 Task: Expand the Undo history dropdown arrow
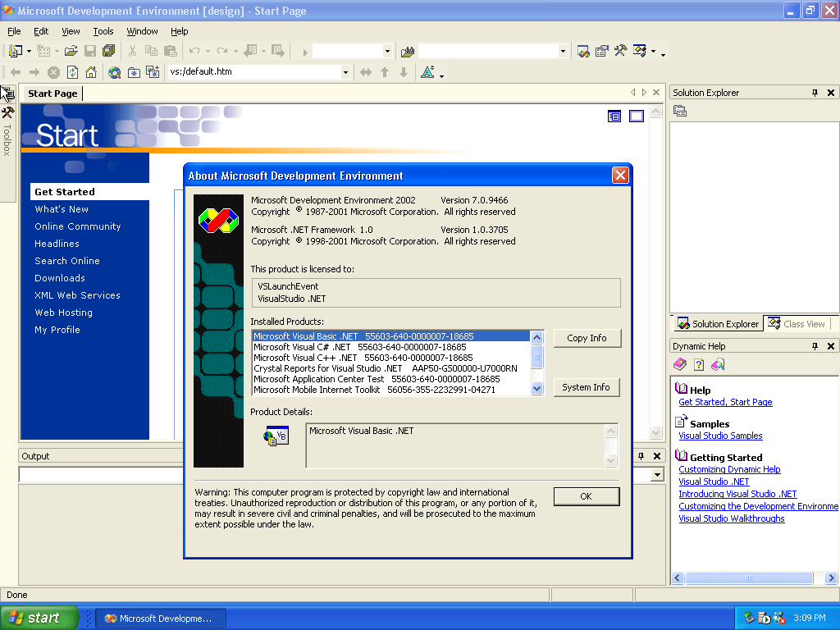coord(208,52)
